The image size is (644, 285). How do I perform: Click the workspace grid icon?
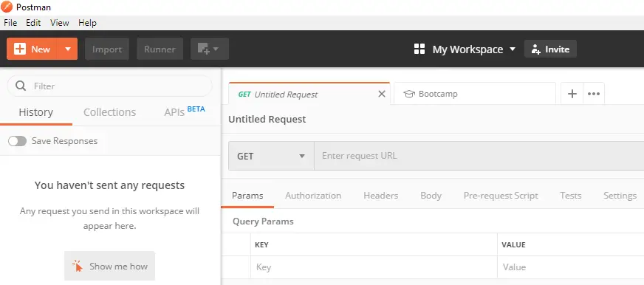point(419,49)
